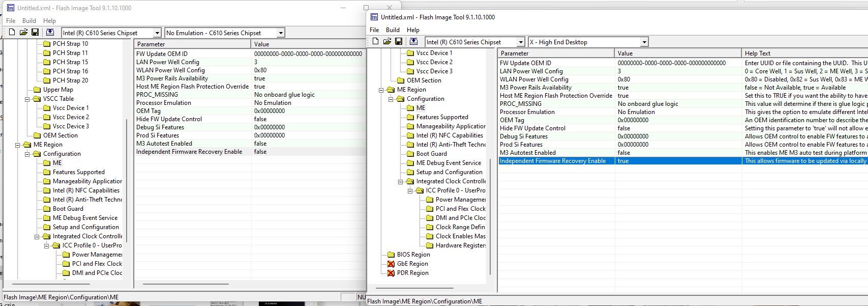The image size is (868, 306).
Task: Click Value column header in left window
Action: click(x=309, y=44)
